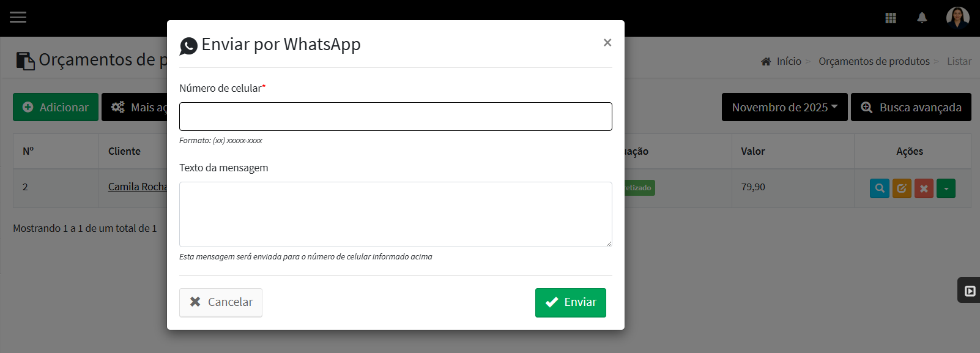This screenshot has width=980, height=353.
Task: Open Busca avançada search
Action: pyautogui.click(x=911, y=107)
